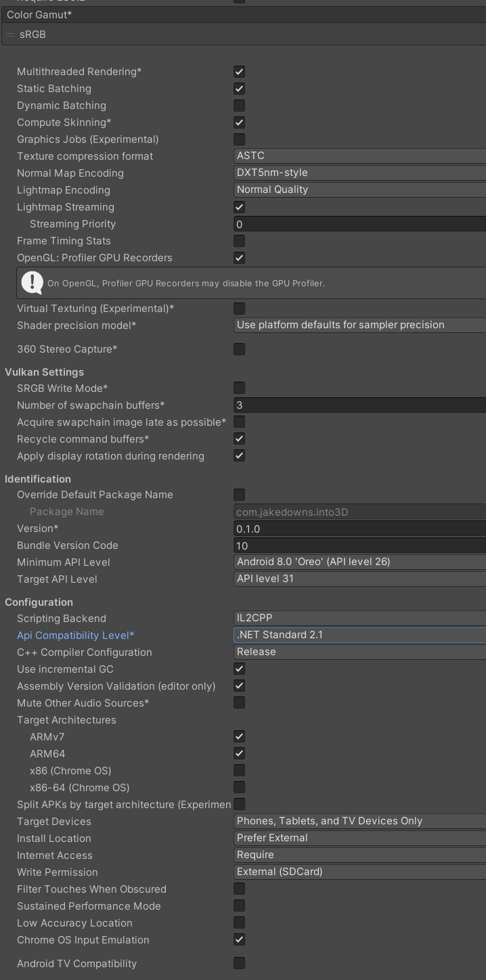Adjust the Streaming Priority value

click(x=359, y=224)
